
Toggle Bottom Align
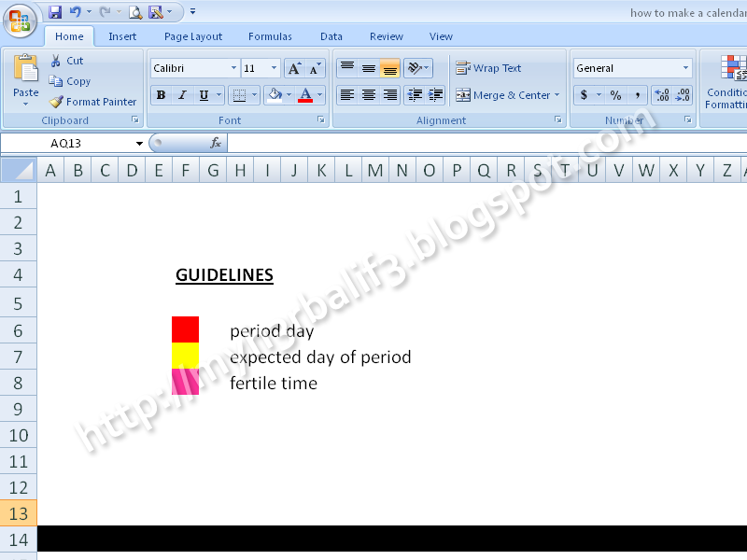(389, 68)
